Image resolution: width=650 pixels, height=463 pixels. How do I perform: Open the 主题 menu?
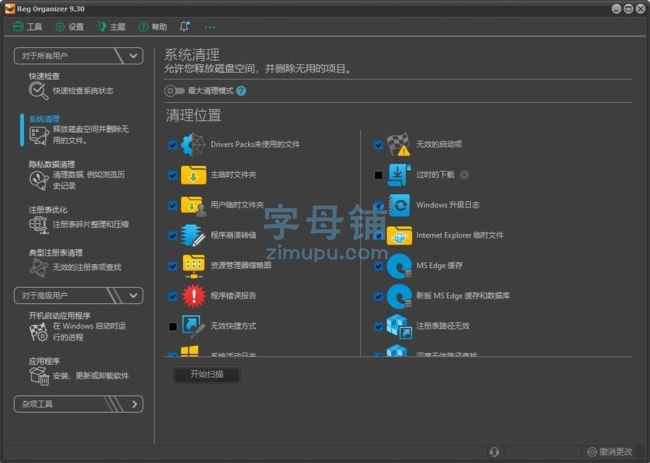coord(111,27)
